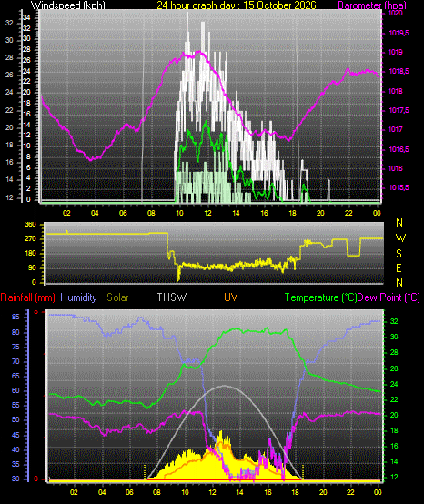Select the Humidity legend label
This screenshot has height=504, width=424.
tap(78, 297)
